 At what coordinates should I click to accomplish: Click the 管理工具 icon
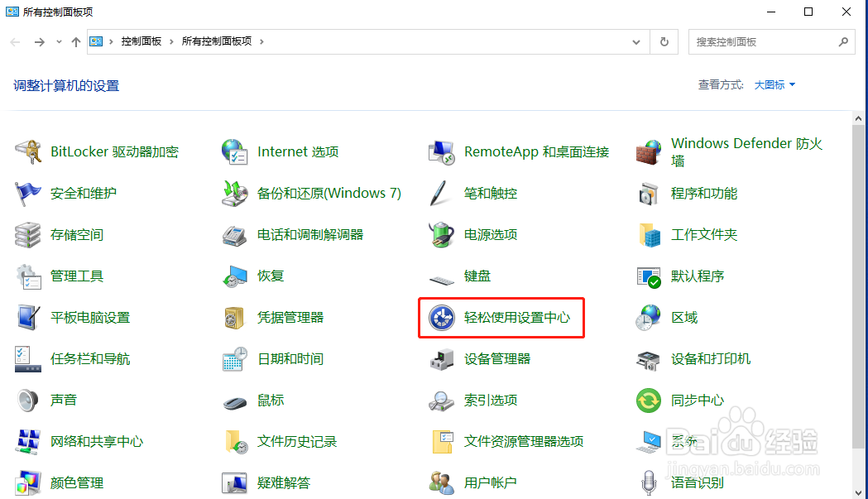pos(27,276)
